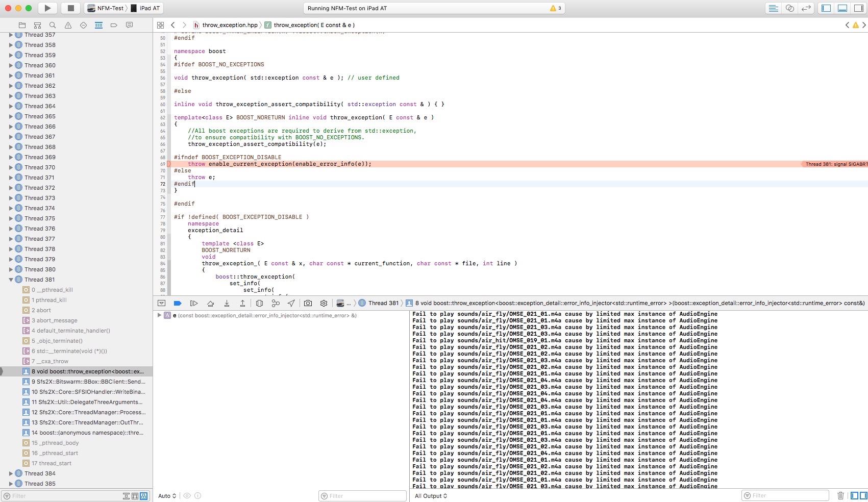
Task: Open the Breakpoint navigator
Action: [114, 25]
